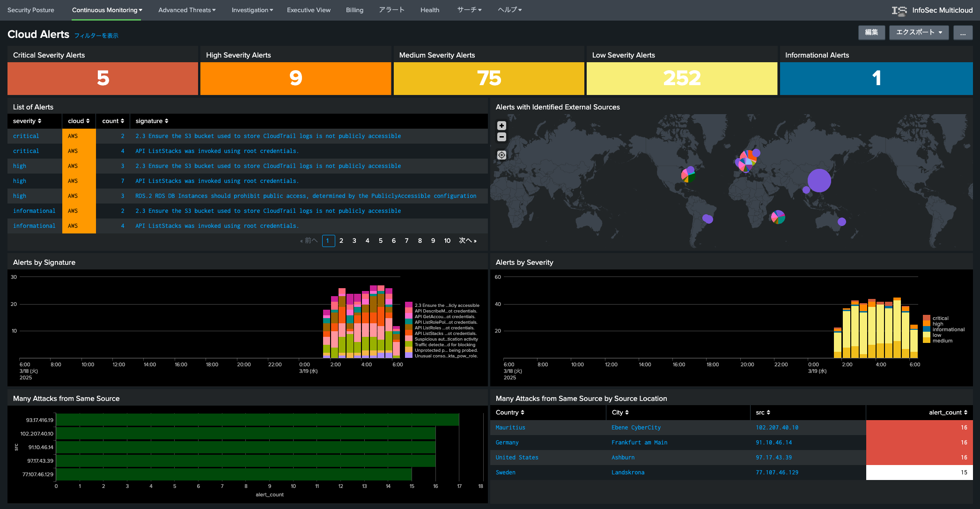Viewport: 980px width, 509px height.
Task: Expand the Advanced Threats menu
Action: [x=187, y=10]
